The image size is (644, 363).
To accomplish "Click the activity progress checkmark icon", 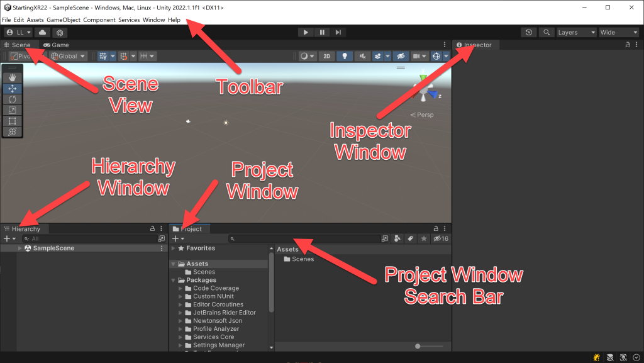I will point(636,357).
